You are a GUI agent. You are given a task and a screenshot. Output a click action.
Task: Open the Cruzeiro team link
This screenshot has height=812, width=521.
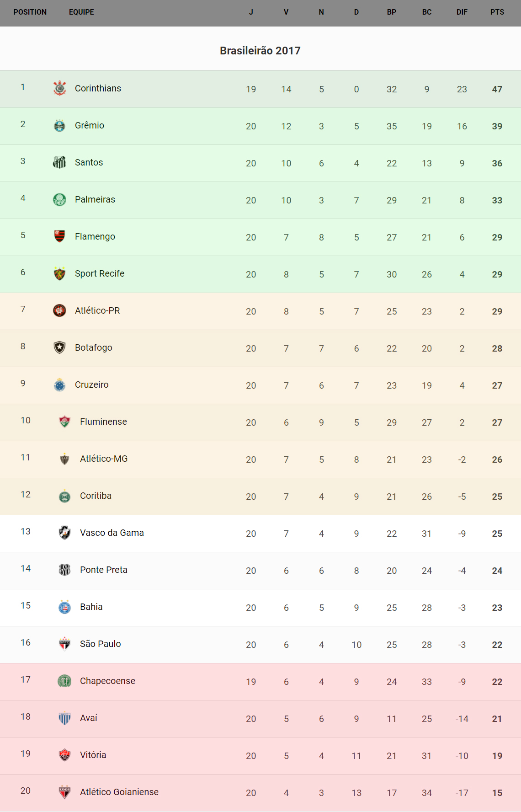click(x=91, y=385)
